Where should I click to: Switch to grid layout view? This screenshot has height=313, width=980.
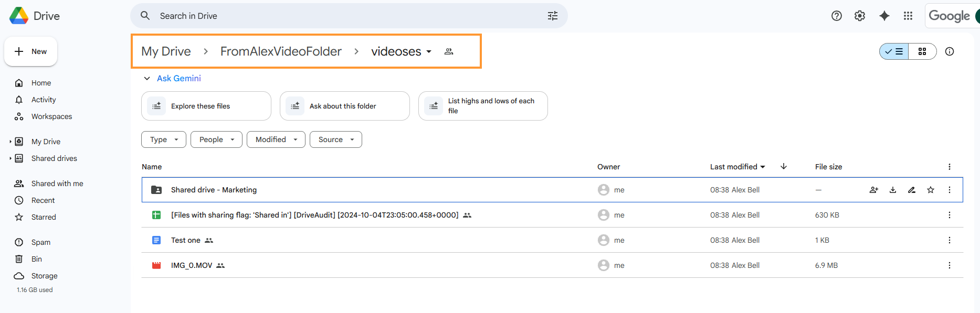click(922, 51)
